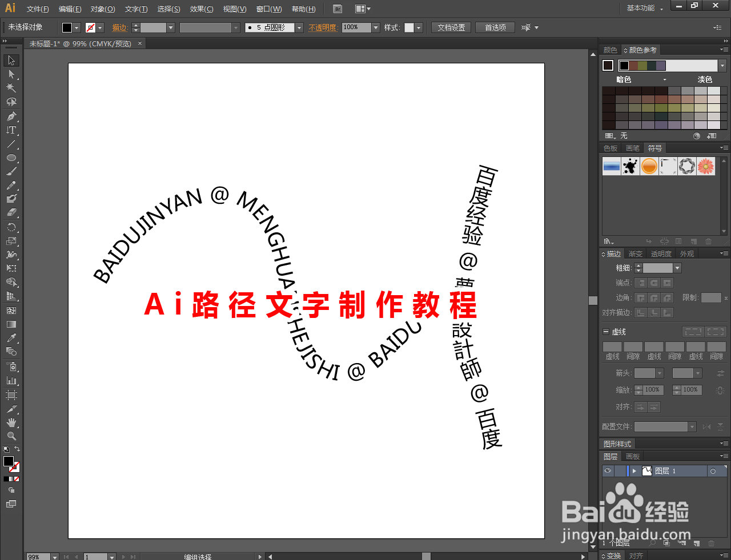Open the zoom level 99% dropdown
This screenshot has height=560, width=731.
click(55, 557)
